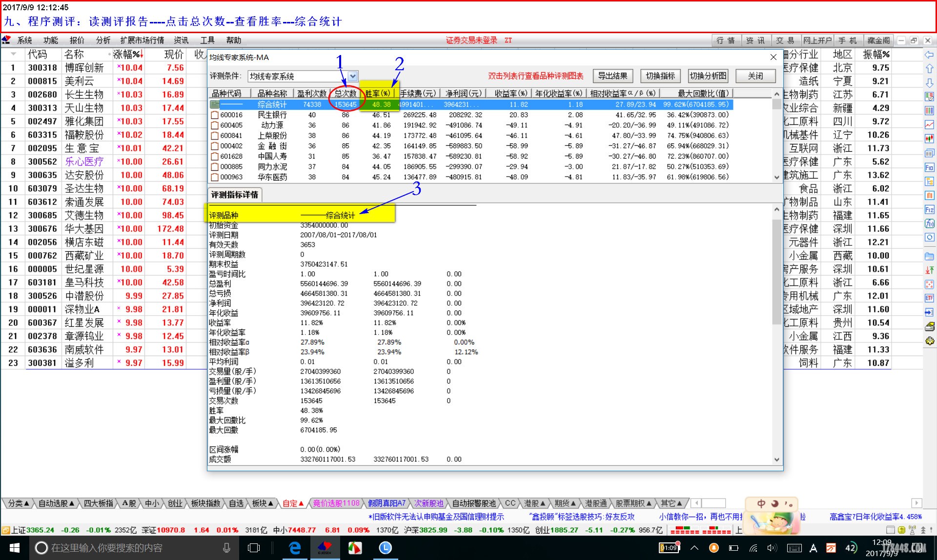Click the yellow gear icon in sidebar
Screen dimensions: 937x560
(x=929, y=341)
